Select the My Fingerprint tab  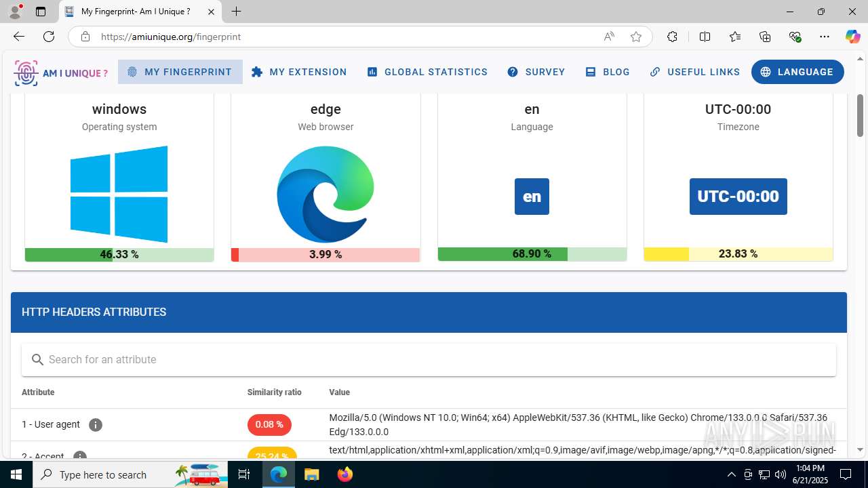(x=180, y=72)
